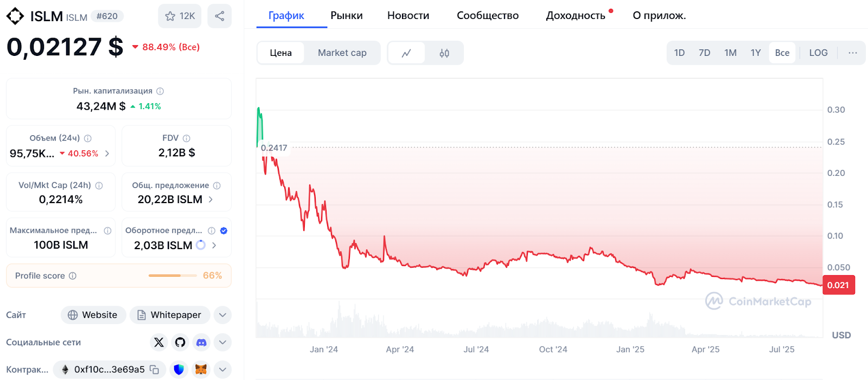This screenshot has height=380, width=868.
Task: Click info icon next to Profile score
Action: pos(73,276)
